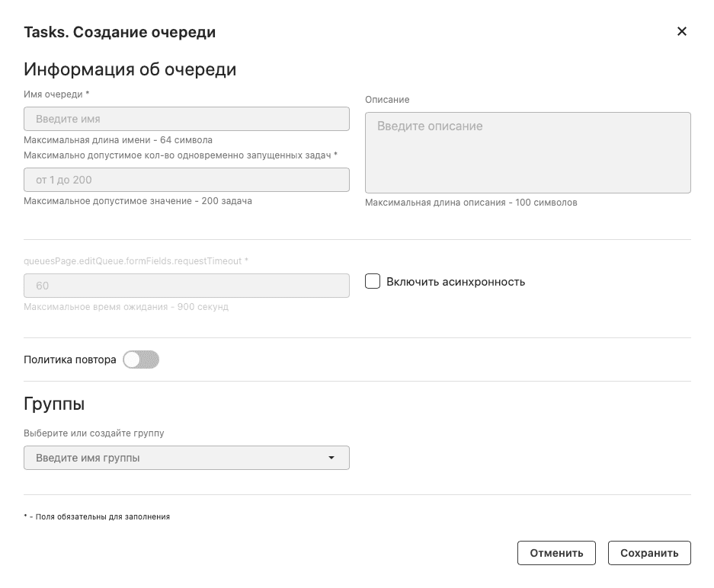Viewport: 714px width, 588px height.
Task: Check the asynchronous mode box next to its label
Action: click(373, 281)
